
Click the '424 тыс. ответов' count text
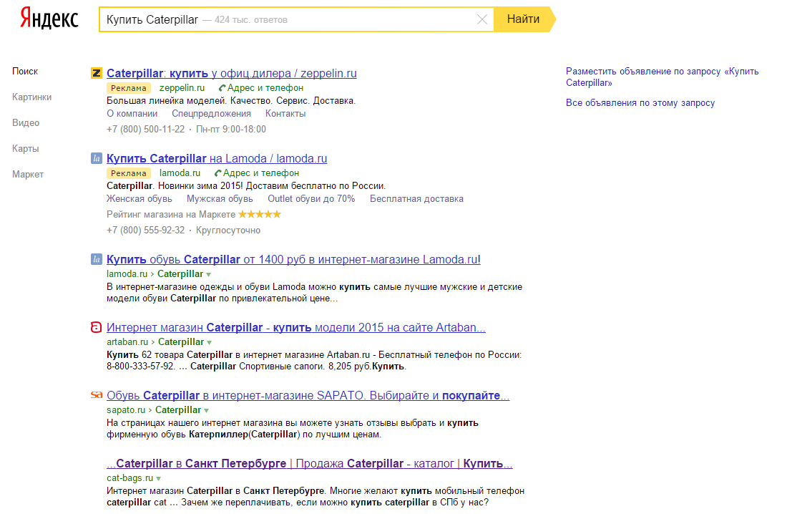coord(250,20)
